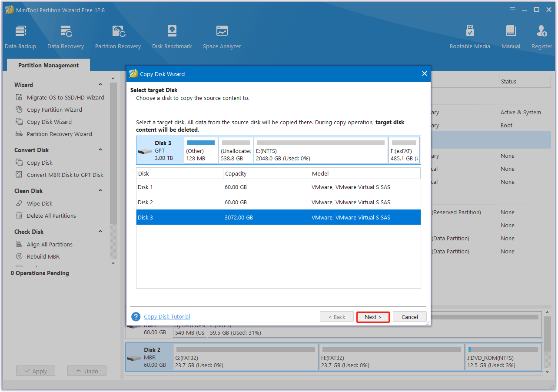
Task: Open the hamburger menu in title bar
Action: (x=512, y=10)
